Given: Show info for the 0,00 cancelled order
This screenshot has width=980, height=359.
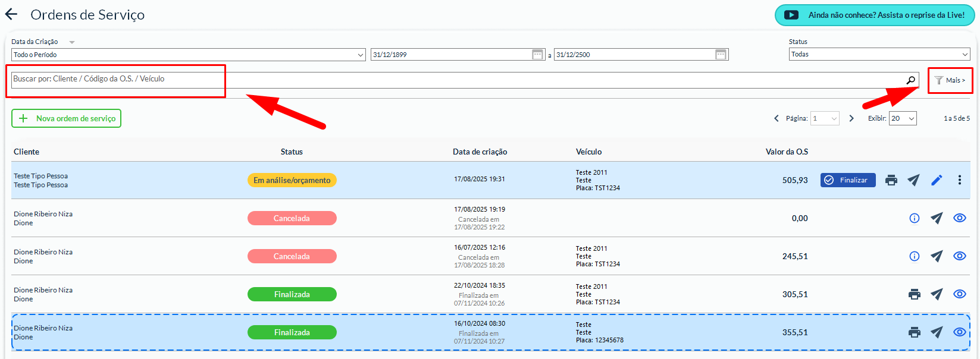Looking at the screenshot, I should pos(915,218).
